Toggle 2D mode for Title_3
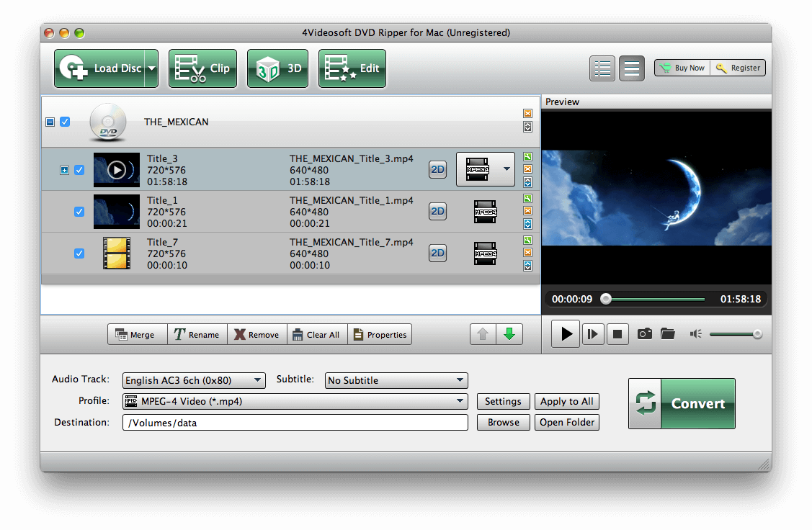Screen dimensions: 812x530 click(x=437, y=170)
